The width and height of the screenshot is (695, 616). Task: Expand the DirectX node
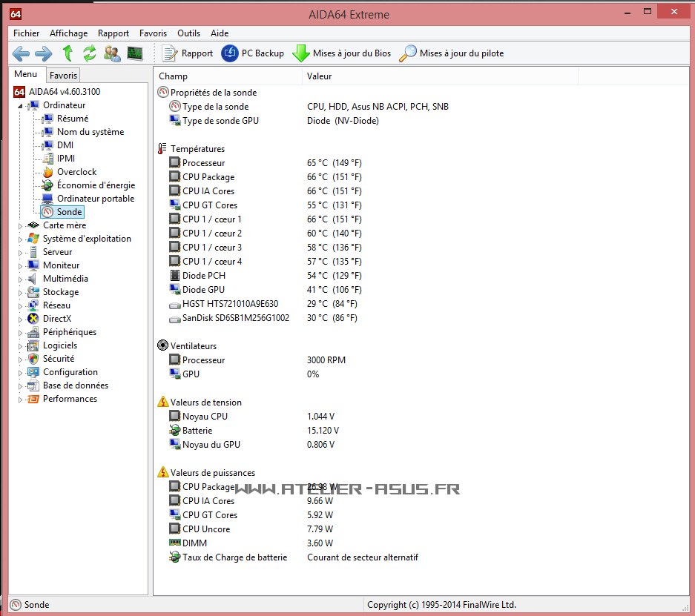point(20,319)
